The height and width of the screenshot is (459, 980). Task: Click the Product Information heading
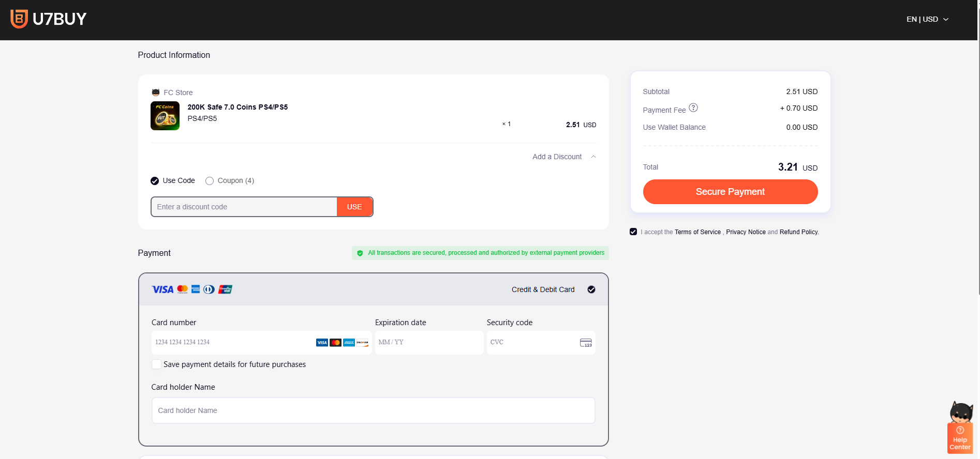tap(174, 55)
